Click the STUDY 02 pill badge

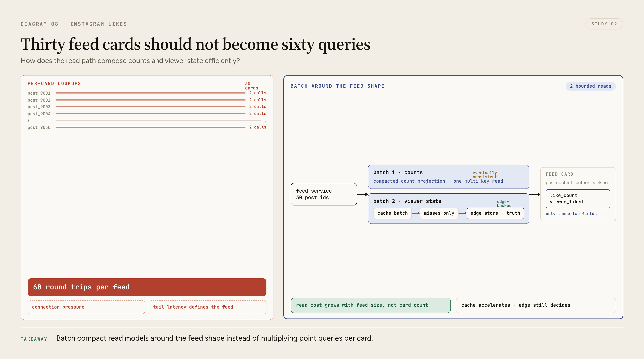tap(604, 24)
